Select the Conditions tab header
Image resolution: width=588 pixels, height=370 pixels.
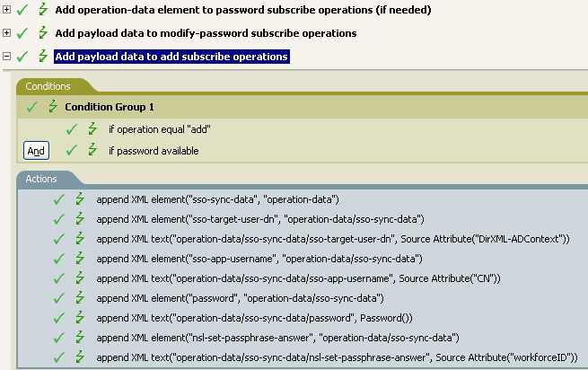pyautogui.click(x=48, y=86)
